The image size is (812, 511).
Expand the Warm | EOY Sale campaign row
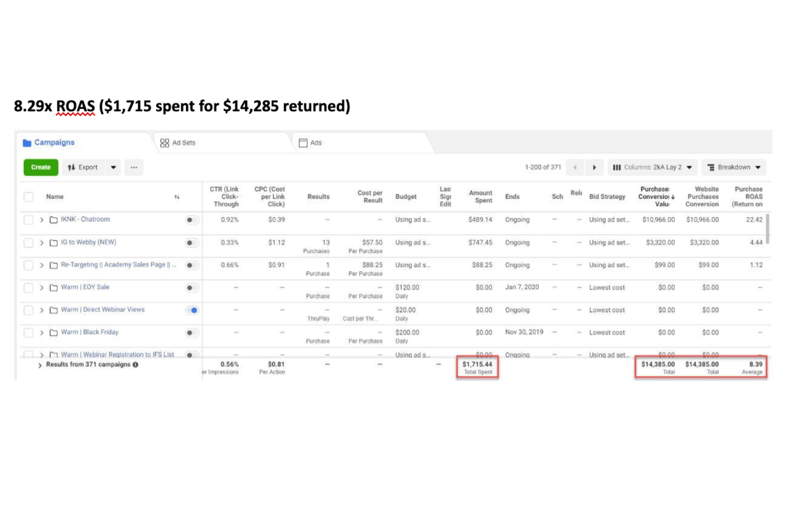click(42, 288)
